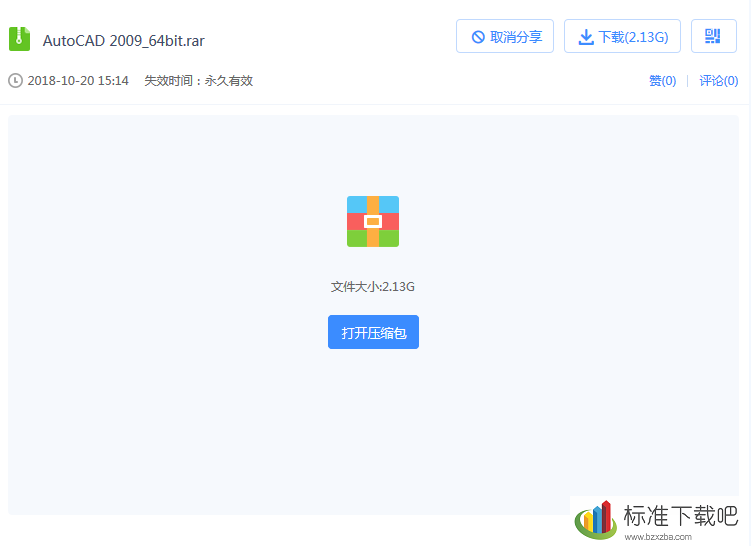Image resolution: width=751 pixels, height=546 pixels.
Task: Open the archive with 打开压缩包
Action: pyautogui.click(x=374, y=332)
